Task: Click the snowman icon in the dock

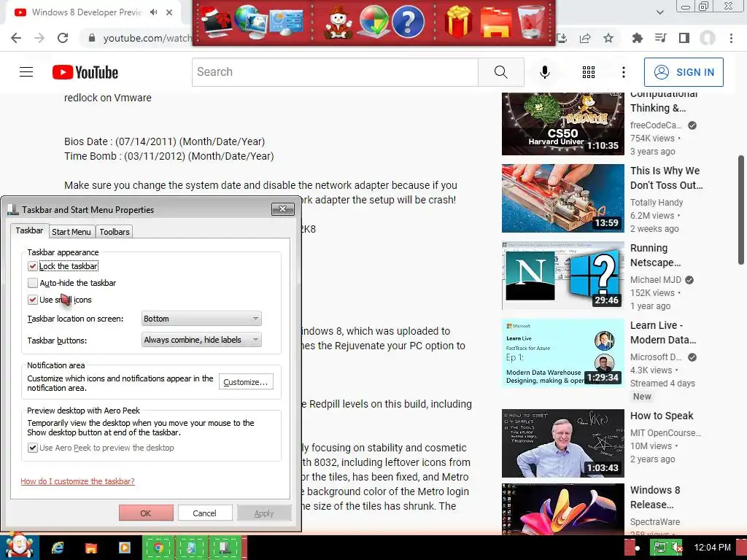Action: click(x=338, y=22)
